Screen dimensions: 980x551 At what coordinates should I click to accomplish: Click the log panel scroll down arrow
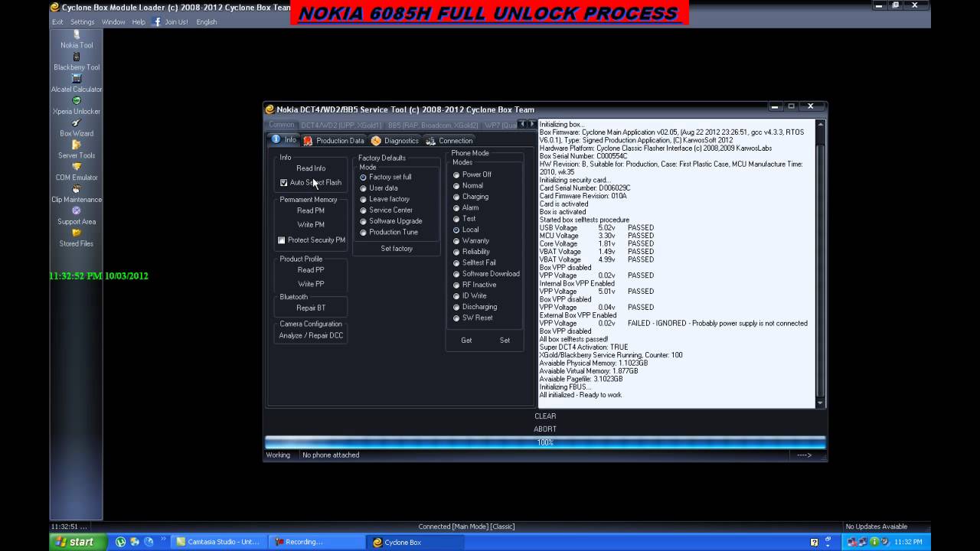(x=820, y=403)
